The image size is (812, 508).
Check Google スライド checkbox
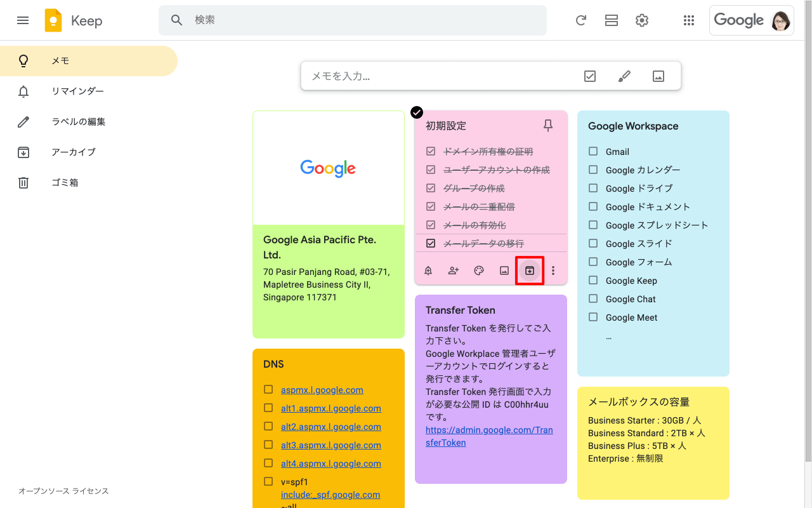pyautogui.click(x=593, y=243)
